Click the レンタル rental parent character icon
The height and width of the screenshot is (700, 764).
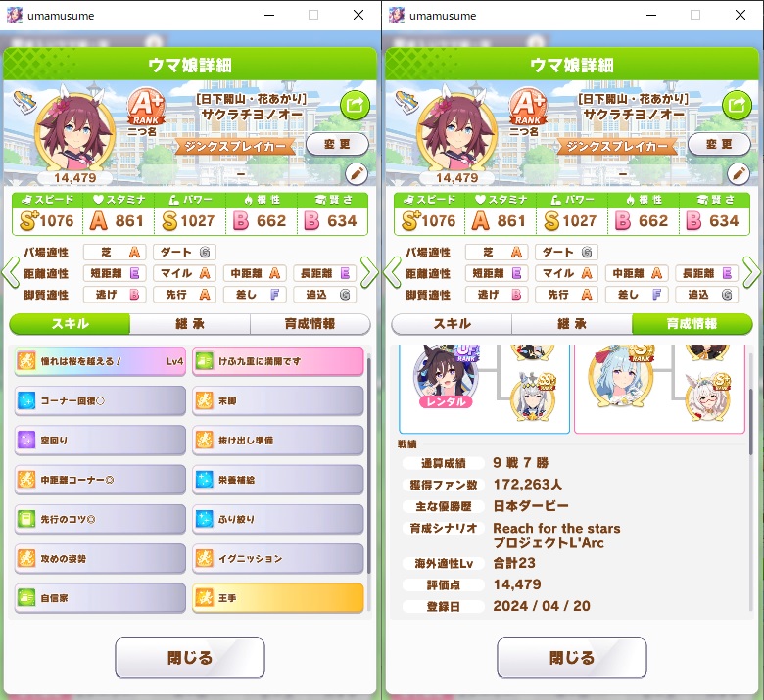(446, 377)
